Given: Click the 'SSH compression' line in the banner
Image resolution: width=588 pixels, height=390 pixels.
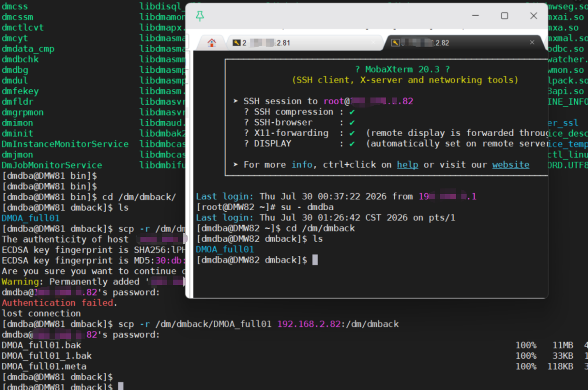Looking at the screenshot, I should (x=299, y=112).
